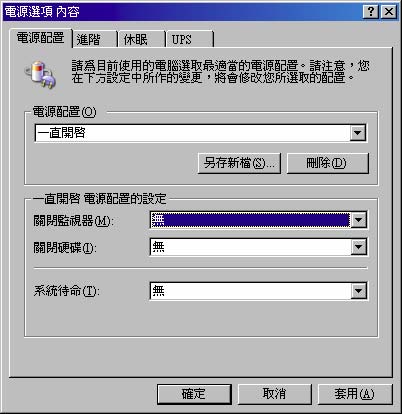Close the 電源選項 內容 dialog
The image size is (402, 414).
[389, 12]
